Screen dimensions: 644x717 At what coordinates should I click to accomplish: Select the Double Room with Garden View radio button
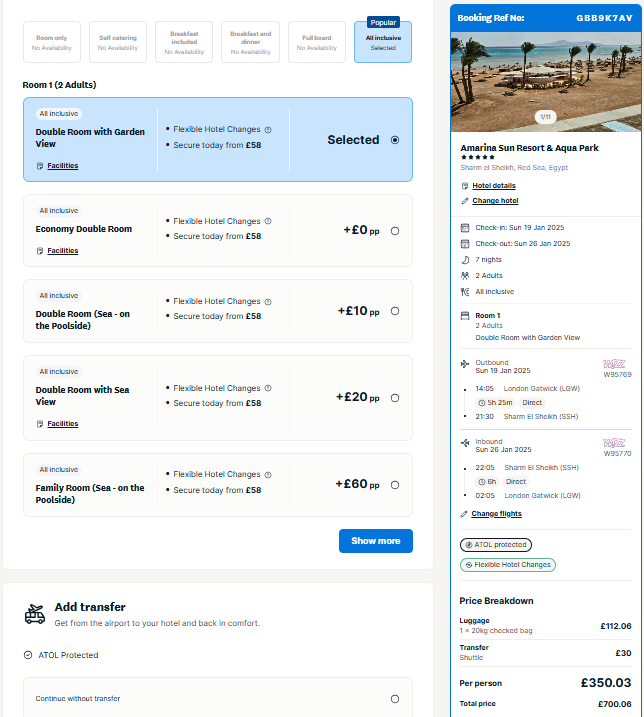(x=395, y=140)
